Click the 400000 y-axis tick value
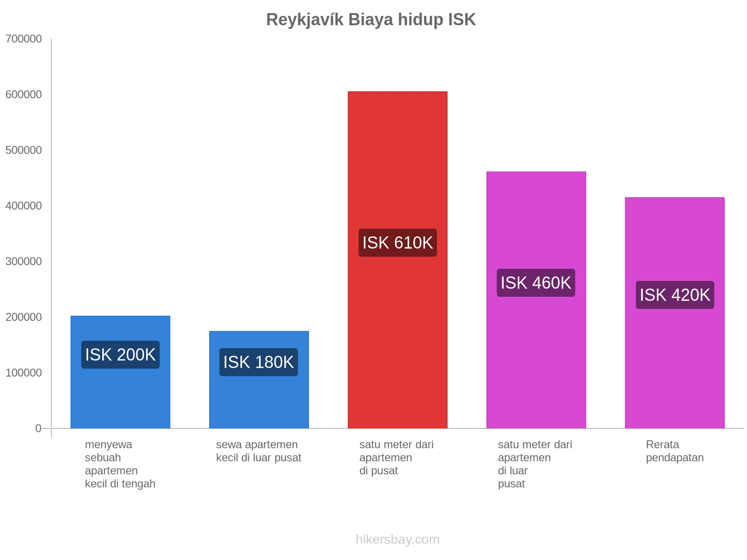Viewport: 747px width, 560px height. tap(24, 206)
